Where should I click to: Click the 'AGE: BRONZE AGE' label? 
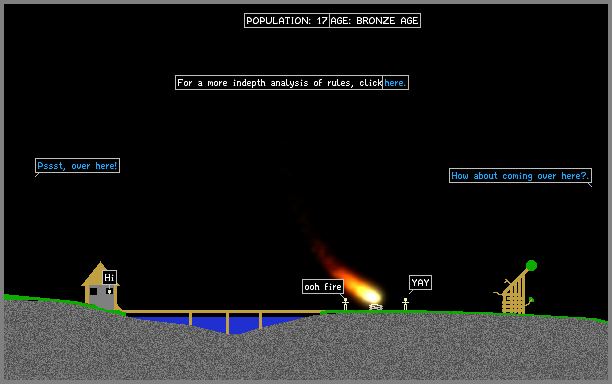point(375,21)
